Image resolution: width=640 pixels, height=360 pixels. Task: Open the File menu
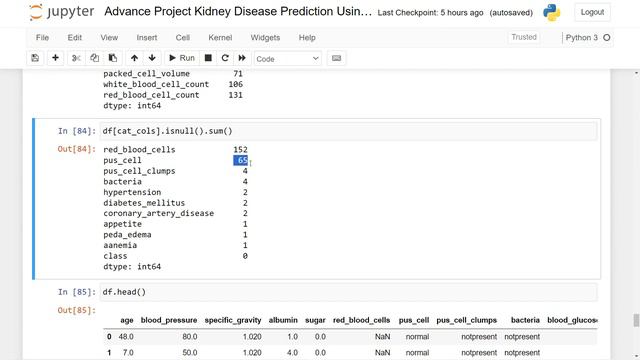coord(42,38)
